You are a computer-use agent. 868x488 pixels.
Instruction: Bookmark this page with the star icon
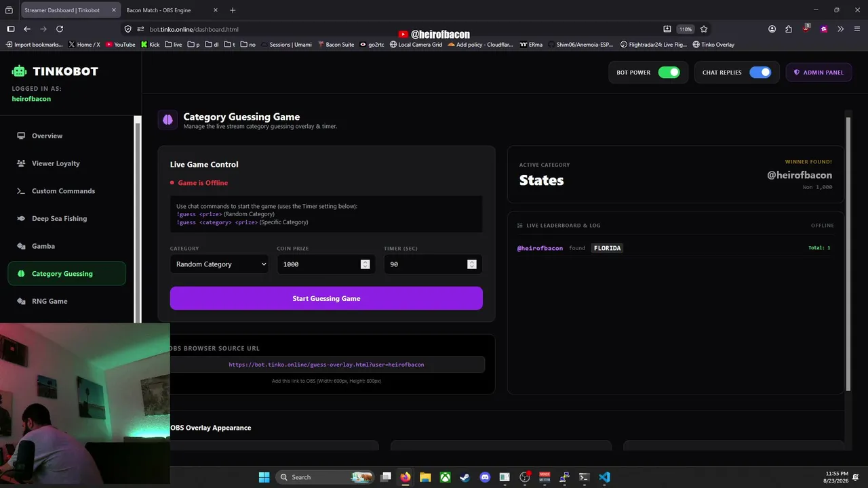pyautogui.click(x=704, y=29)
